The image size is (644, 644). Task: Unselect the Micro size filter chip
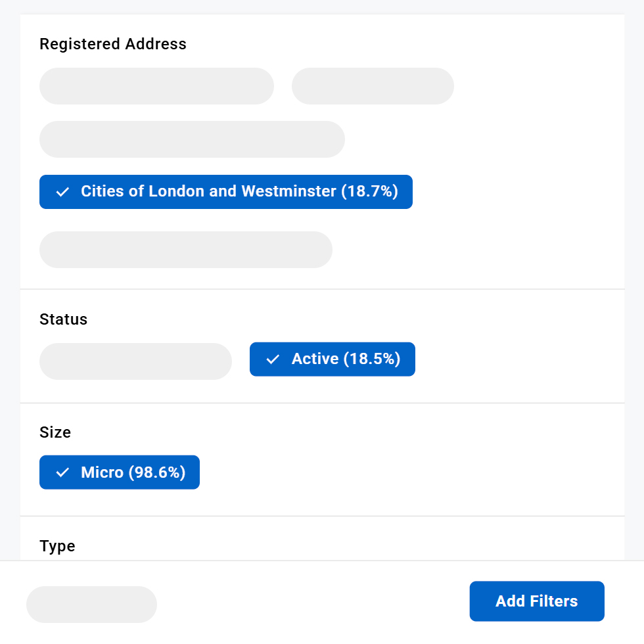pos(119,472)
